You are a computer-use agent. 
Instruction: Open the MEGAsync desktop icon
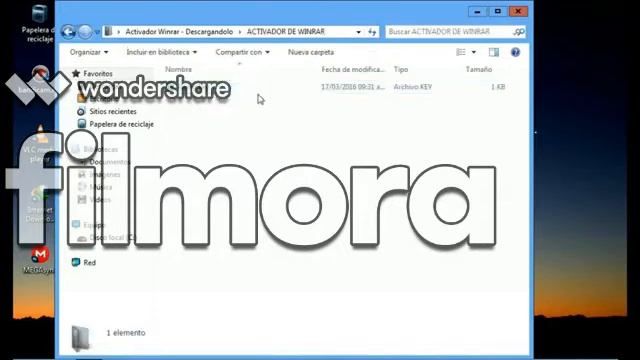[x=40, y=260]
